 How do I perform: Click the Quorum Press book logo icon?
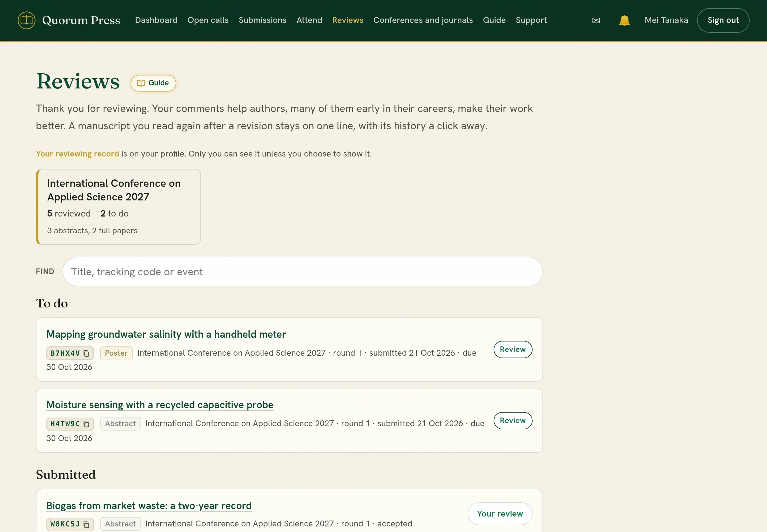point(26,20)
